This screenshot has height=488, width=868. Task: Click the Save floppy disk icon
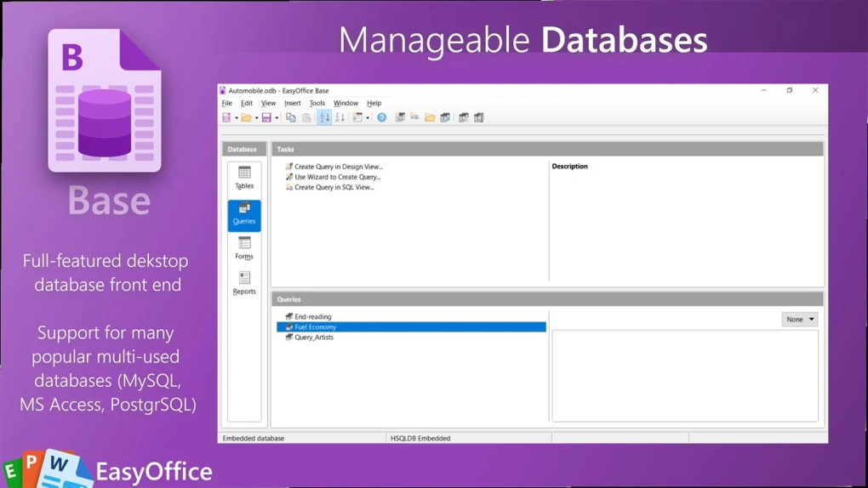point(267,117)
